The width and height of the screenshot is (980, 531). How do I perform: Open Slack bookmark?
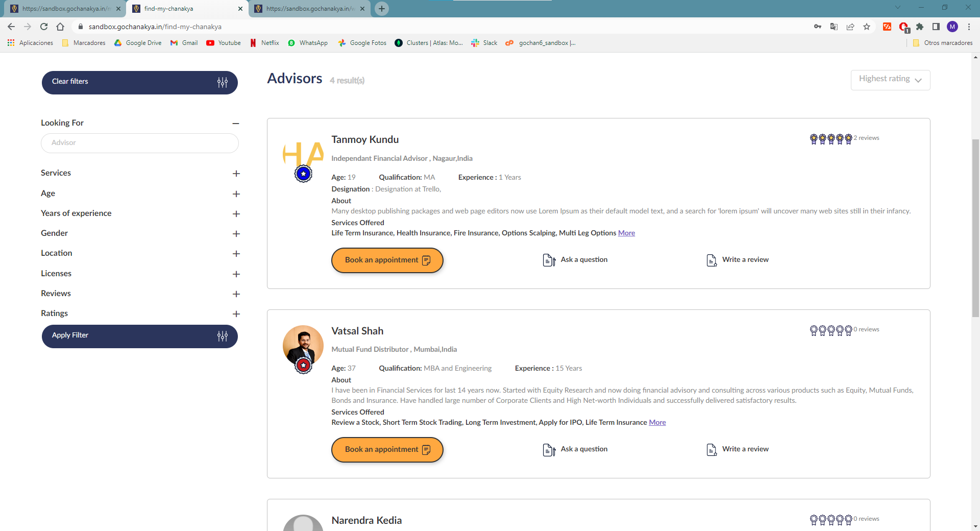[484, 43]
